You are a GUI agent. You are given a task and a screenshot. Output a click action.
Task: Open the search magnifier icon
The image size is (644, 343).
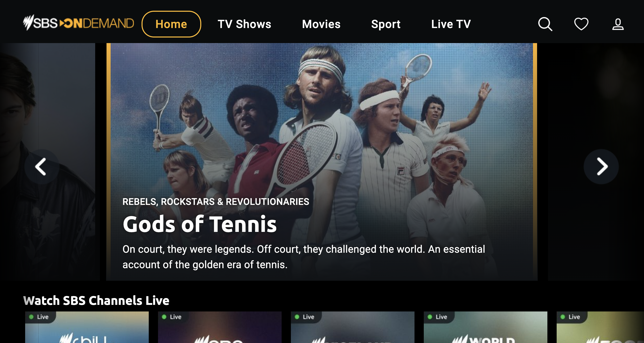pyautogui.click(x=545, y=24)
